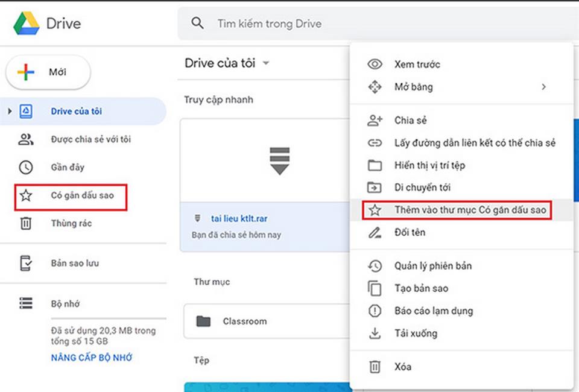
Task: Select Thêm vào thư mục Có gắn dấu sao
Action: coord(470,210)
